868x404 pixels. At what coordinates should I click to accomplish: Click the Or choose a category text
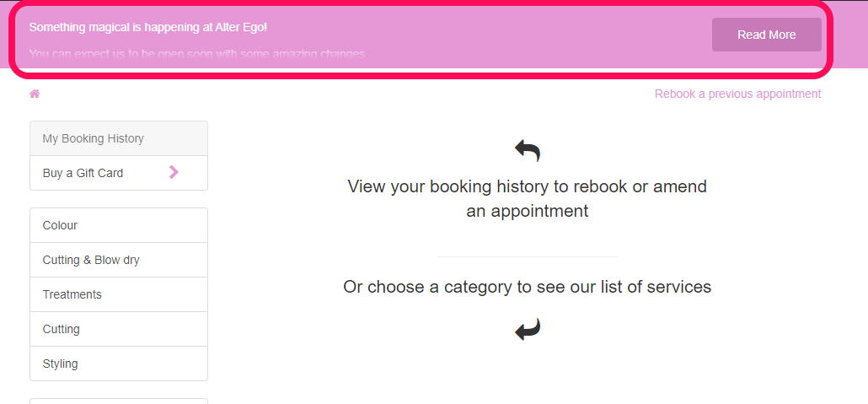click(527, 287)
